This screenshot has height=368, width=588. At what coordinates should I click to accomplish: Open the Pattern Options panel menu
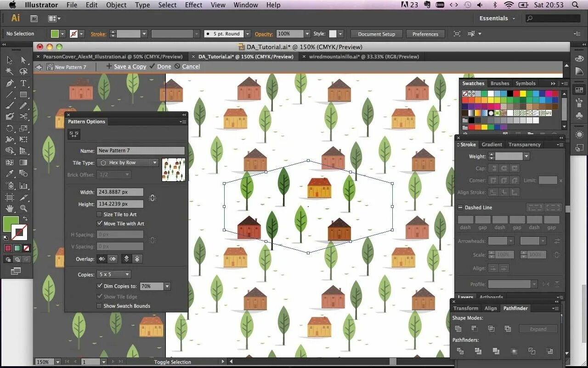pos(183,122)
